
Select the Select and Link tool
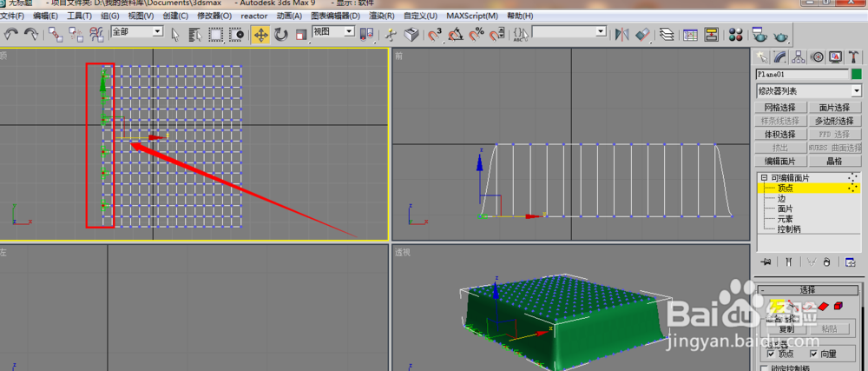pos(55,35)
